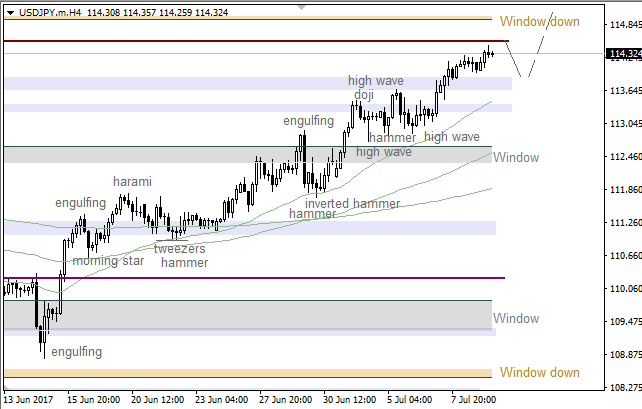Click the 'Window' label near 109.475
Image resolution: width=642 pixels, height=409 pixels.
[x=516, y=318]
